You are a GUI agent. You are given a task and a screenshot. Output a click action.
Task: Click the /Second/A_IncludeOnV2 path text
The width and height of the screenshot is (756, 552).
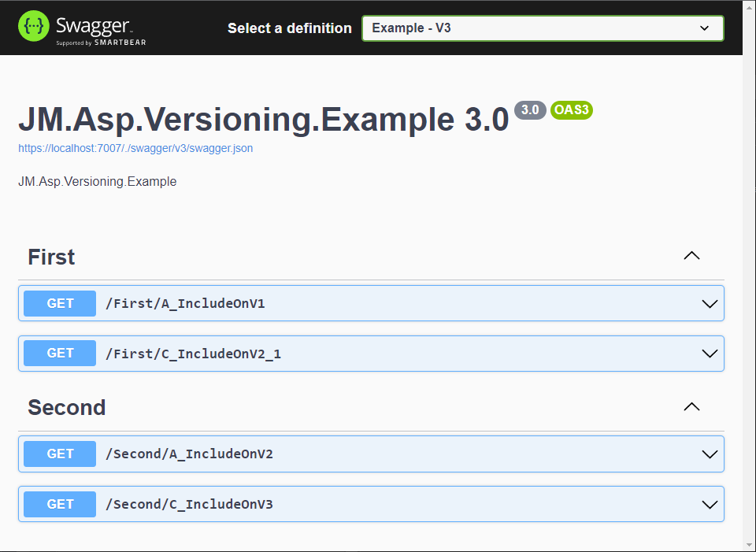point(189,454)
